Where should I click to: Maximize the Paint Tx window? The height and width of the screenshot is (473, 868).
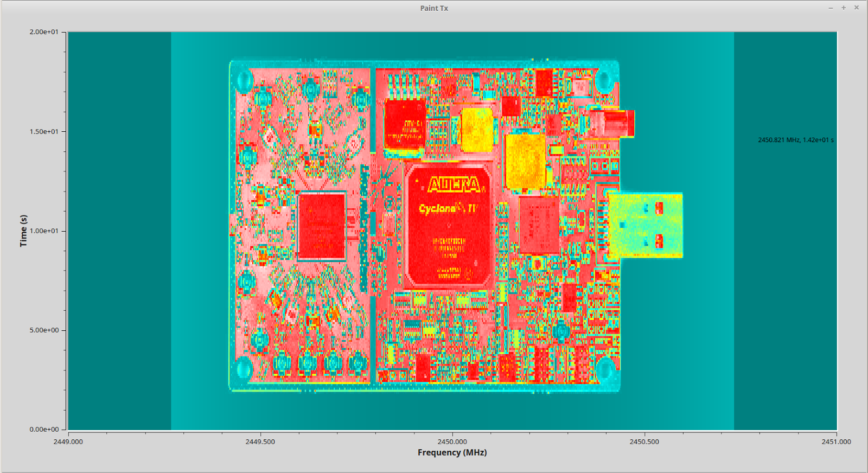coord(844,8)
